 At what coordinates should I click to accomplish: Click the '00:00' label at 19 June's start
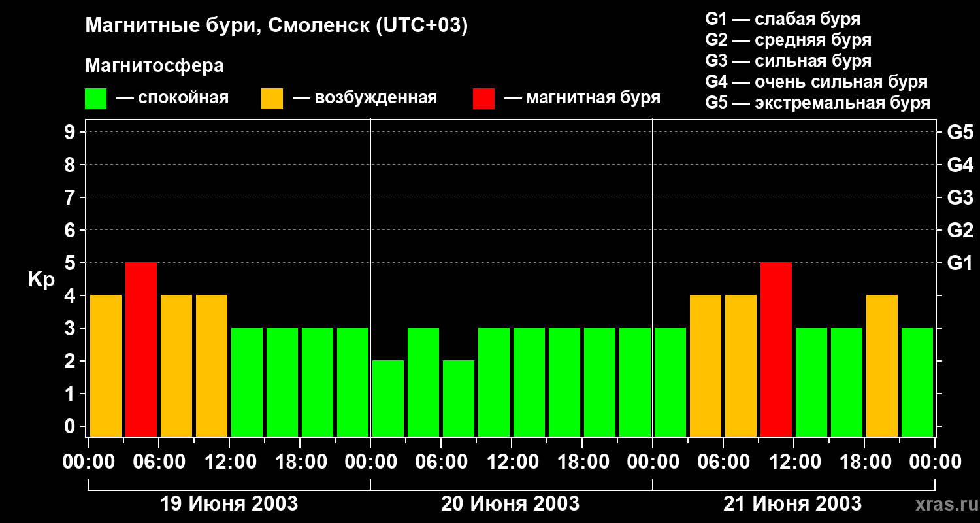tap(89, 462)
